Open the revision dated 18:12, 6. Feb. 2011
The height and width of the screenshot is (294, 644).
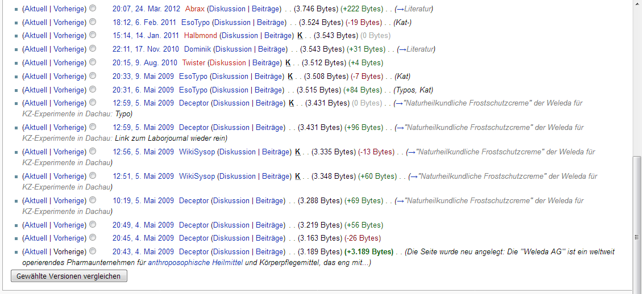point(144,23)
